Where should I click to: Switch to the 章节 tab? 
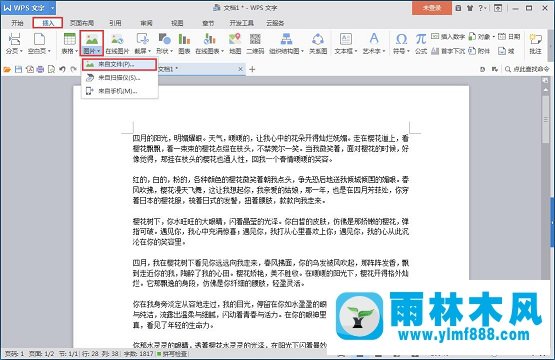[208, 23]
